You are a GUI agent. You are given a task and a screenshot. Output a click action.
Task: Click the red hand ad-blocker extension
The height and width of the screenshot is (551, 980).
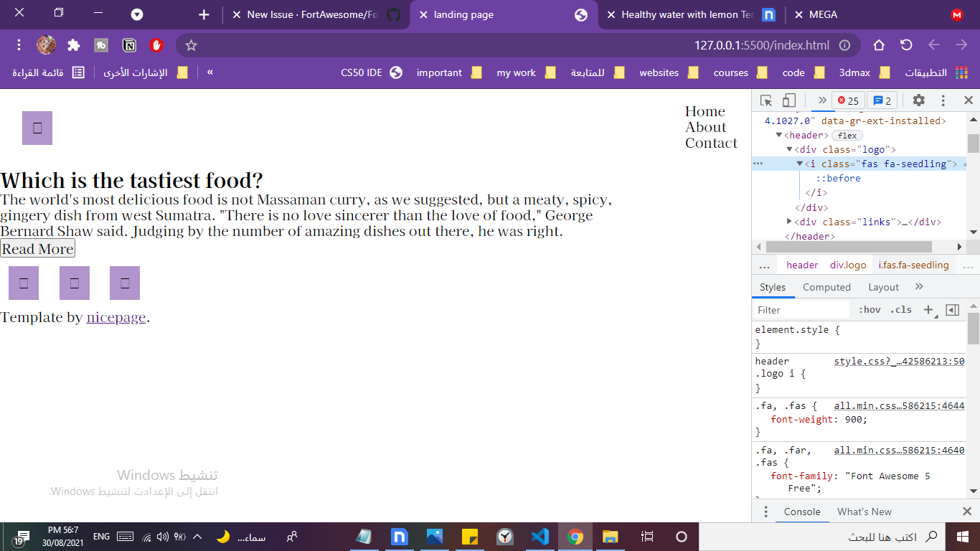coord(156,45)
